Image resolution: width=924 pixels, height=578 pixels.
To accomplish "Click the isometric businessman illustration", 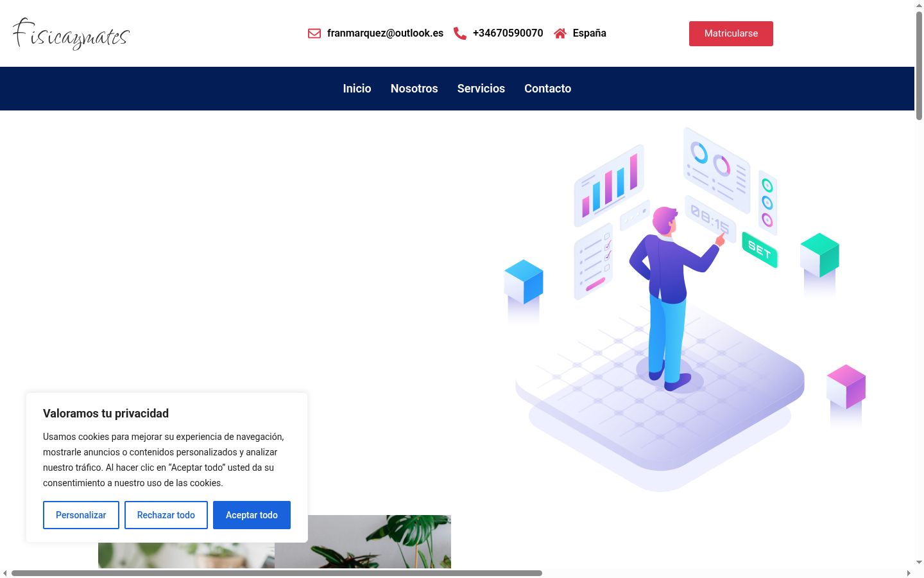I will point(685,310).
